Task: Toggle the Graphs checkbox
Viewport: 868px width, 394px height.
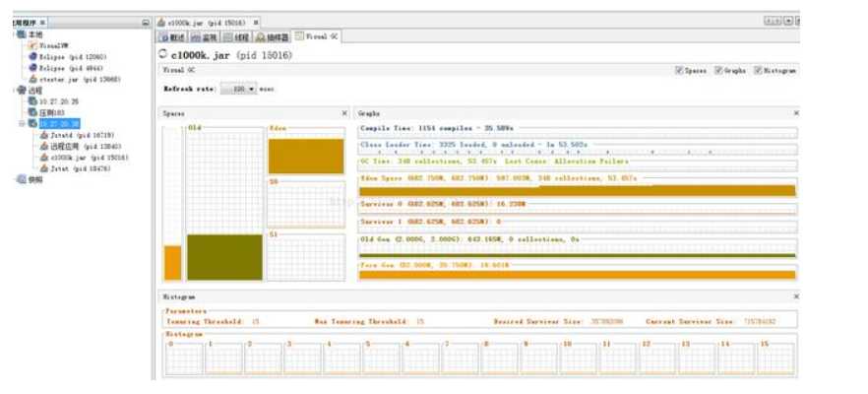Action: [x=718, y=70]
